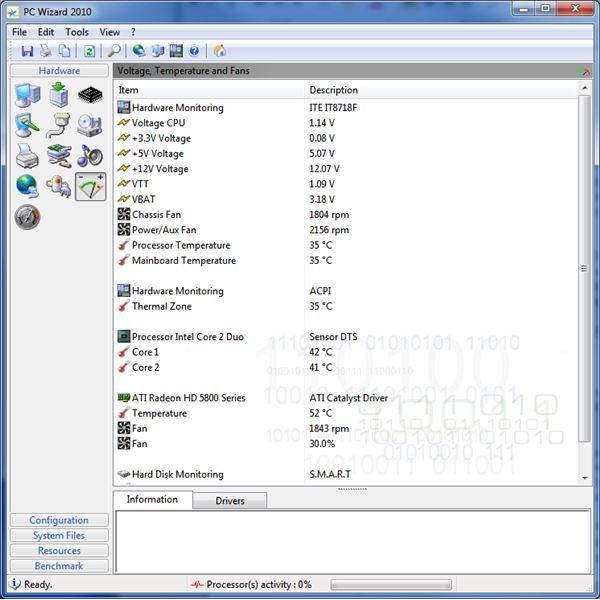600x600 pixels.
Task: Click the Refresh toolbar icon
Action: pyautogui.click(x=89, y=51)
